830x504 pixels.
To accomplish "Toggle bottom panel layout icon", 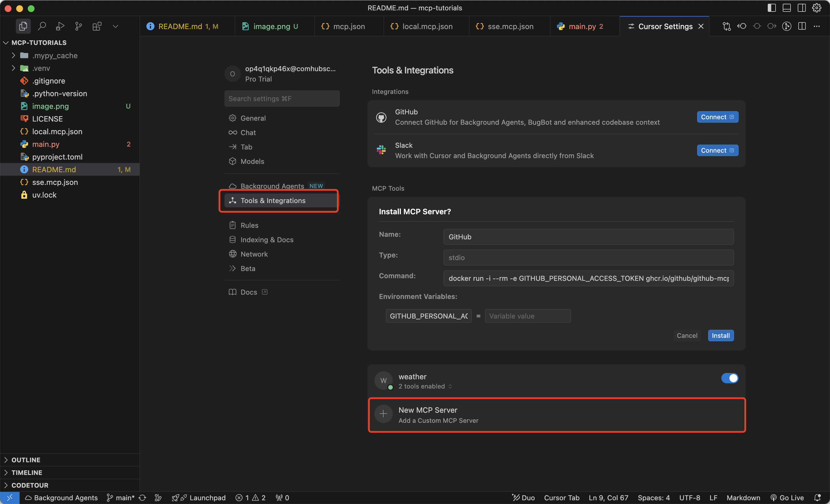I will 786,8.
